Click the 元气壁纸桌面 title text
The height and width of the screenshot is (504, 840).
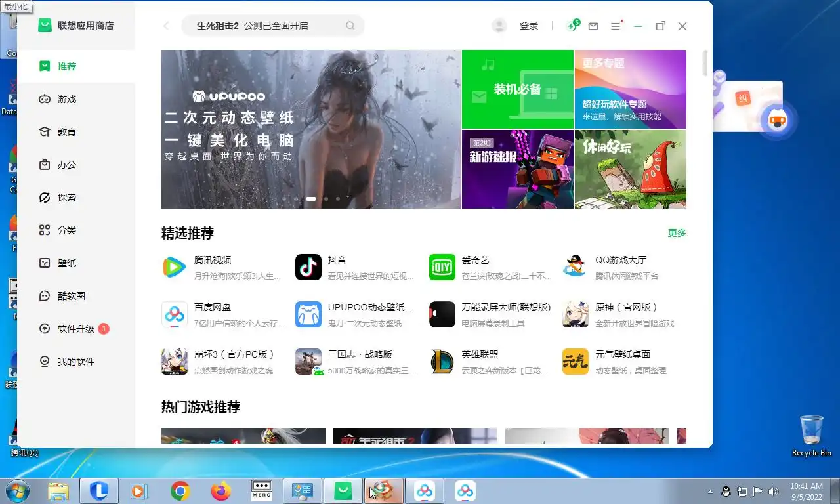click(x=623, y=354)
